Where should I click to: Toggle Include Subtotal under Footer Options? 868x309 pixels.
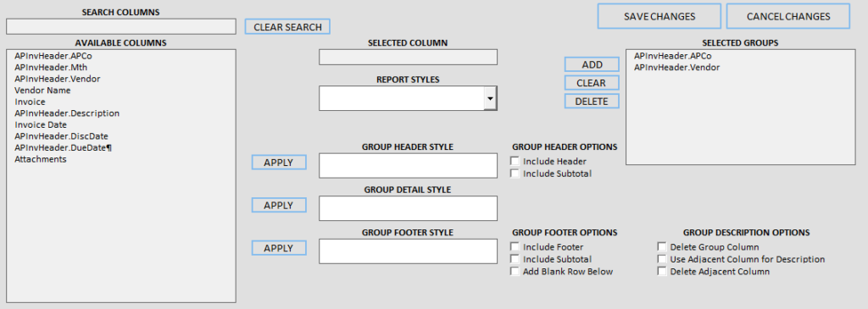[x=515, y=259]
